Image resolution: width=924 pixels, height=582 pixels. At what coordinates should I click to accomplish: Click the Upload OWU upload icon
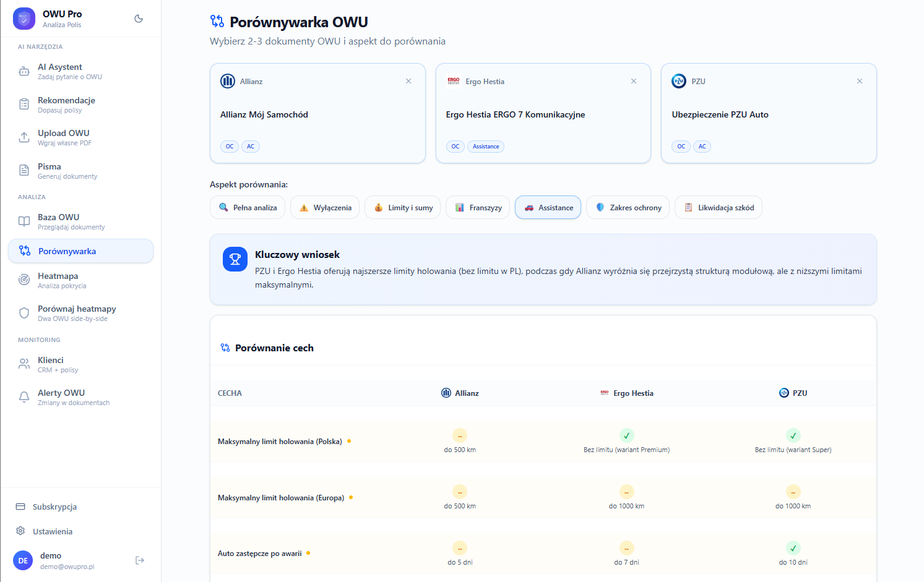24,137
